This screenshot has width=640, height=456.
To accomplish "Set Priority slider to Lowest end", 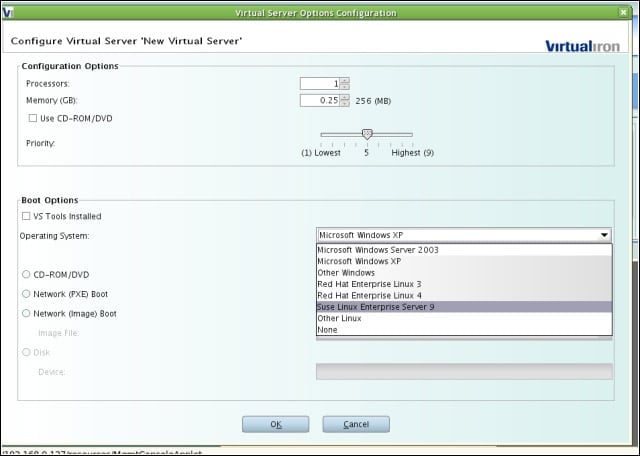I will pos(322,134).
